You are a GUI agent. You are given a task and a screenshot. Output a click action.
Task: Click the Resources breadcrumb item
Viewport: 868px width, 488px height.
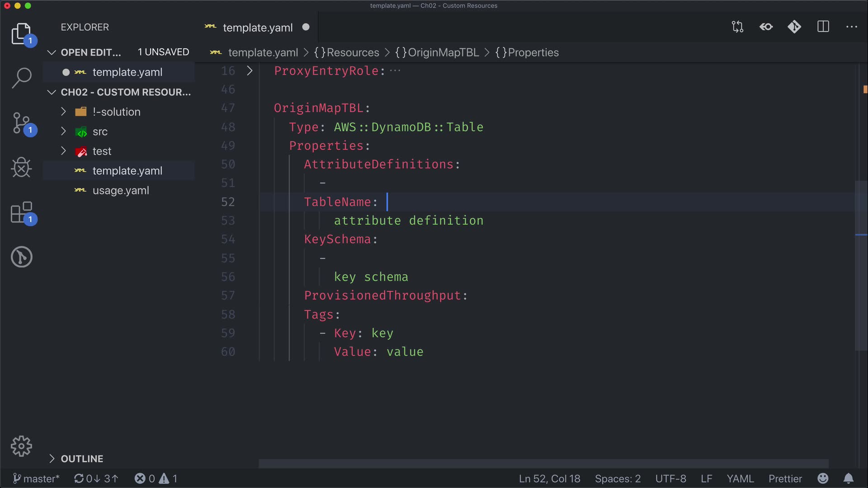(353, 52)
